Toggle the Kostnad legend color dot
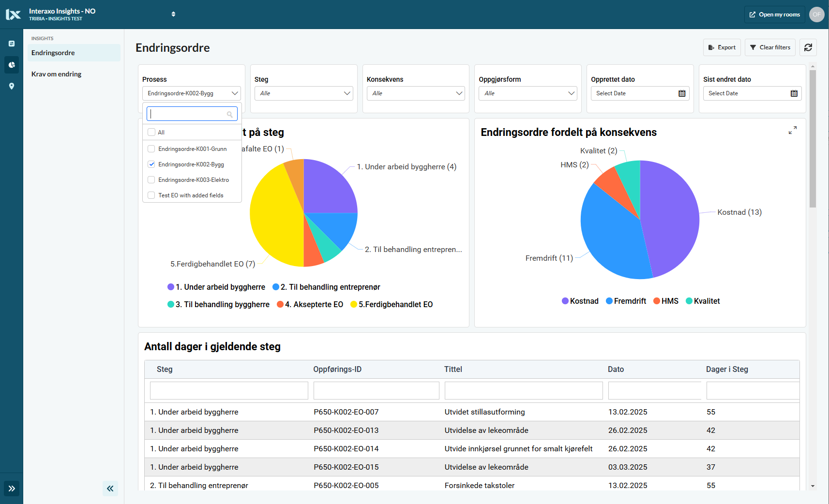This screenshot has width=829, height=504. point(565,301)
